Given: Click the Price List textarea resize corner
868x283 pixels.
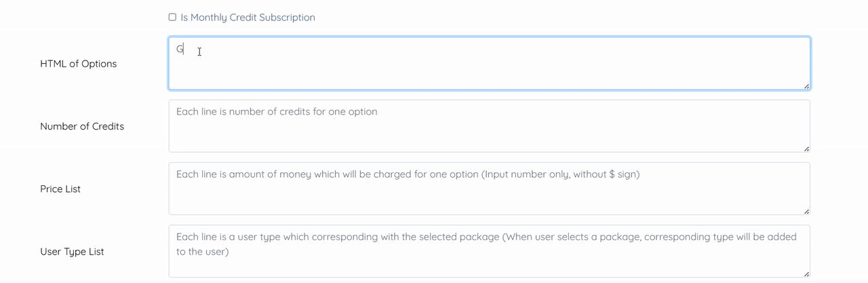Looking at the screenshot, I should click(x=806, y=211).
